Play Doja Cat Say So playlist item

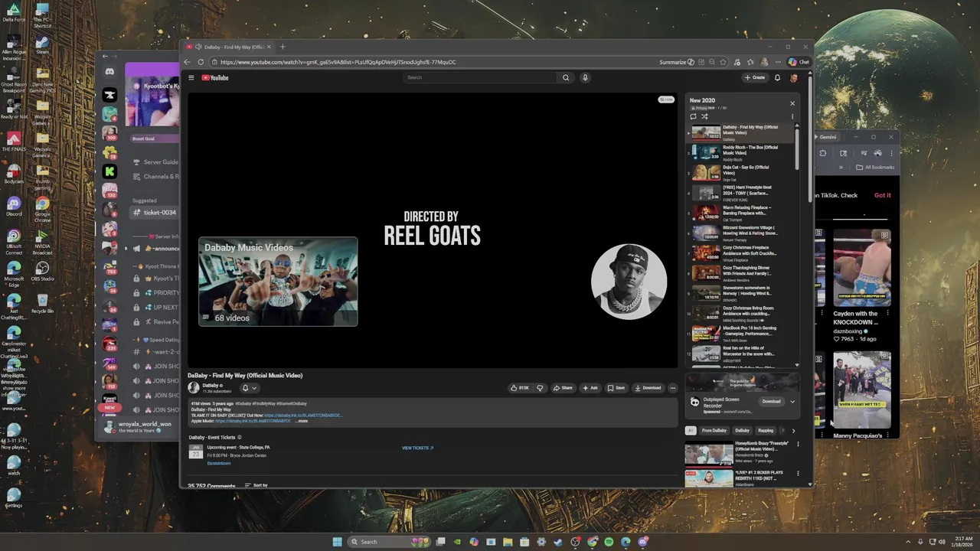(x=741, y=171)
